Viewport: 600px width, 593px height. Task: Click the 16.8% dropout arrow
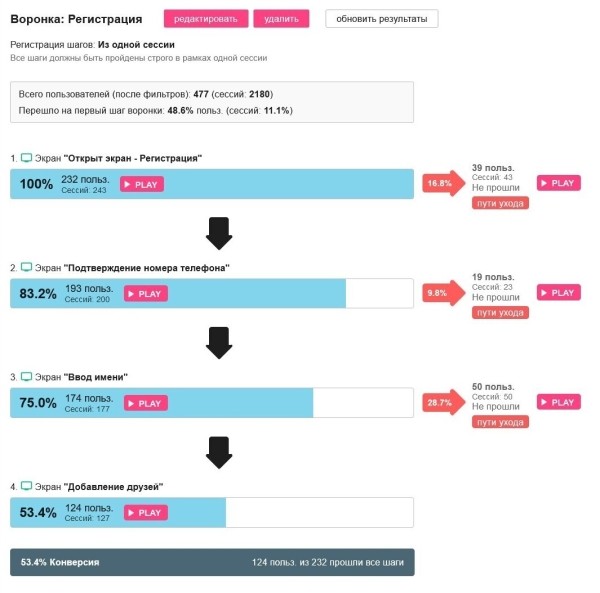(442, 184)
